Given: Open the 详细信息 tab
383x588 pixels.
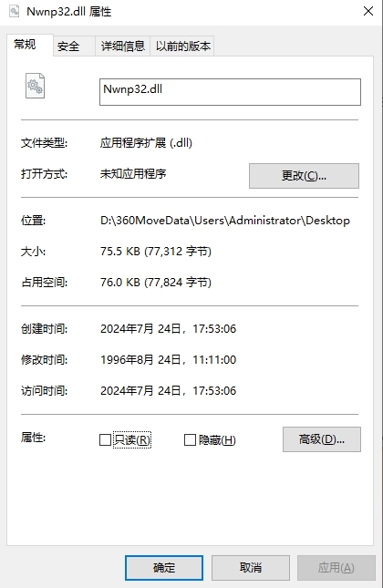Looking at the screenshot, I should click(123, 46).
